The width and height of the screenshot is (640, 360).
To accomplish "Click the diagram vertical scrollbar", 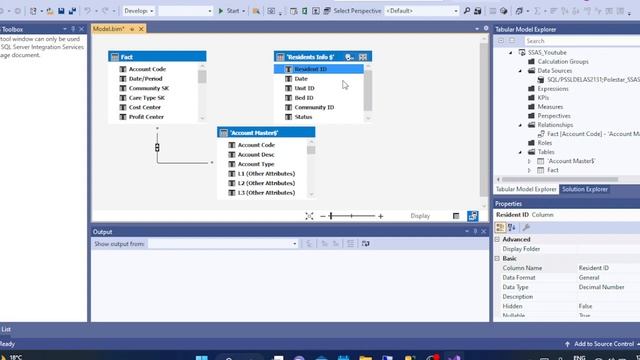I will 484,120.
